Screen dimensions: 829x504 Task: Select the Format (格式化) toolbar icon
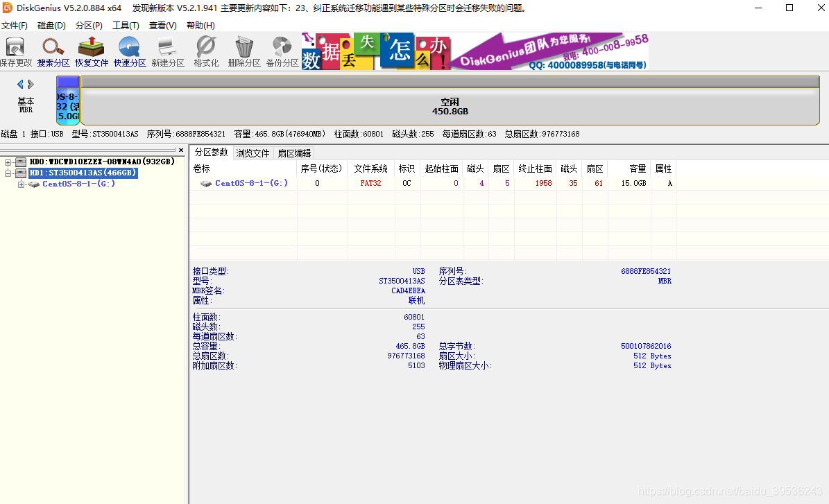pos(205,52)
